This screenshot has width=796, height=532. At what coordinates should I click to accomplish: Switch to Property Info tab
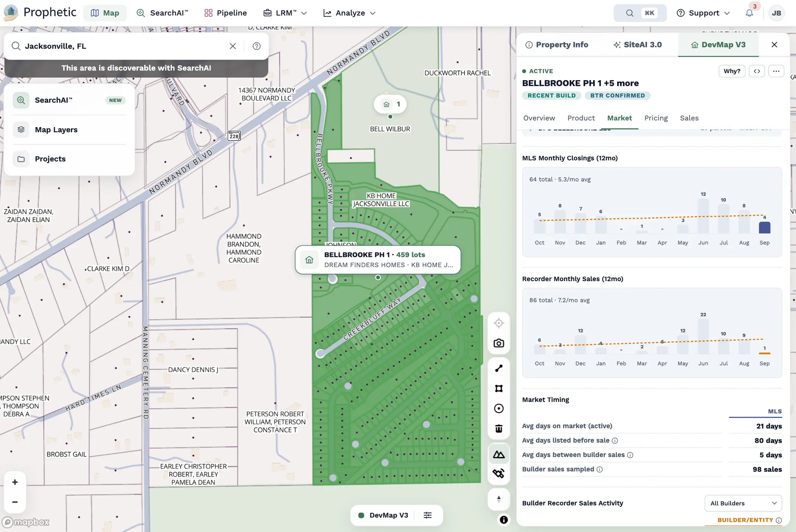(557, 45)
